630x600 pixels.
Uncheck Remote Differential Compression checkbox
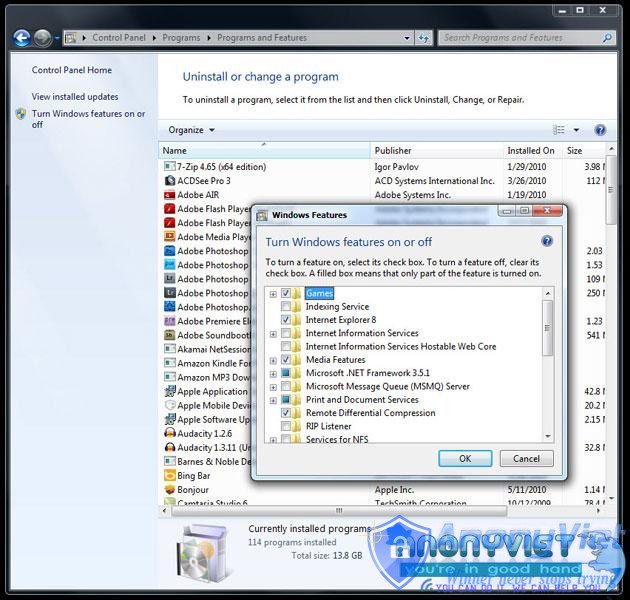tap(286, 413)
